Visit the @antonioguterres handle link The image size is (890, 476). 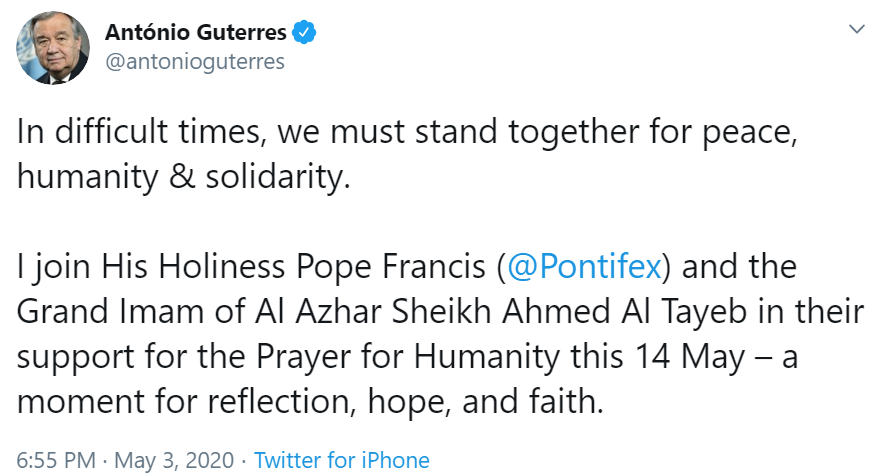[194, 61]
